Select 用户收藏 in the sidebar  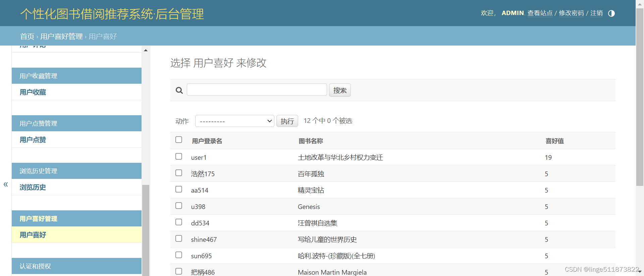(33, 92)
